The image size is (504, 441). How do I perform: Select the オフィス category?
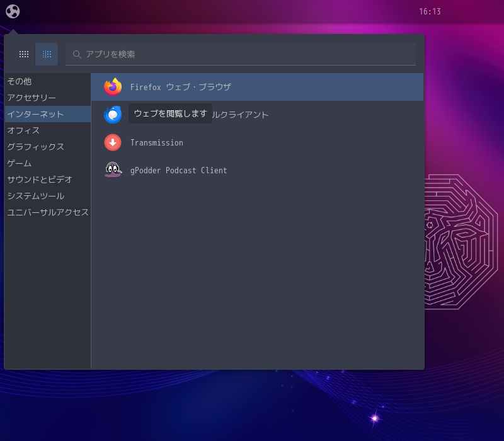[x=48, y=130]
